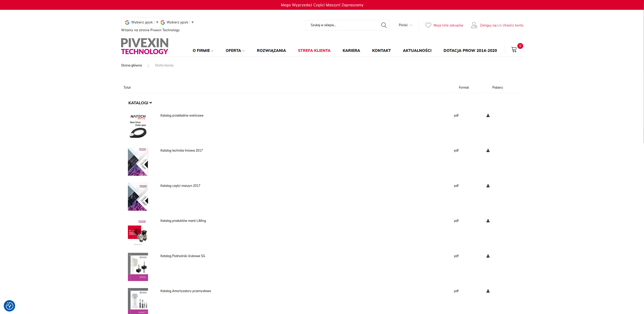Click the Natech Slew Drive catalog thumbnail
This screenshot has height=314, width=644.
click(x=138, y=126)
